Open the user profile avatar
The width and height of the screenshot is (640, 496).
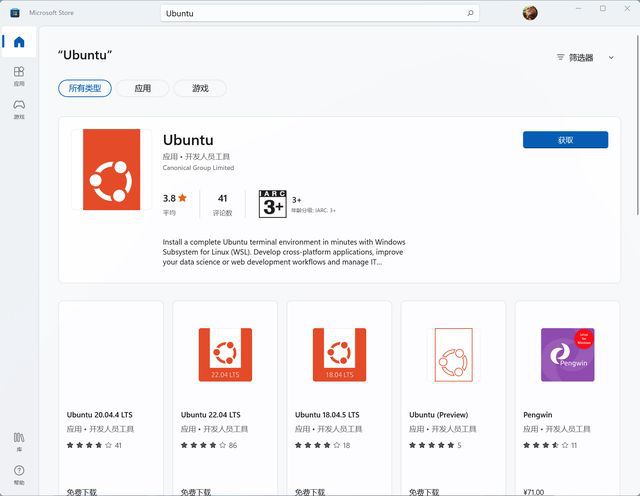coord(530,13)
